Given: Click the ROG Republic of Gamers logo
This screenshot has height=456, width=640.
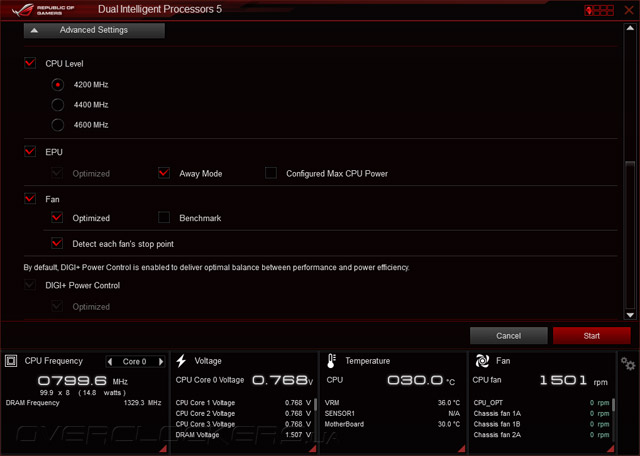Looking at the screenshot, I should 43,10.
